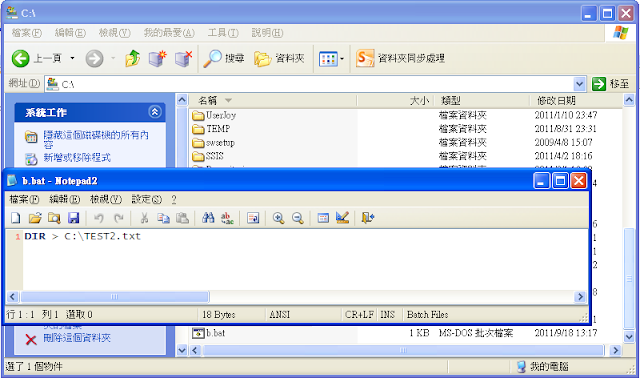Click Explorer file list scroll down arrow
The width and height of the screenshot is (640, 378).
(x=629, y=337)
